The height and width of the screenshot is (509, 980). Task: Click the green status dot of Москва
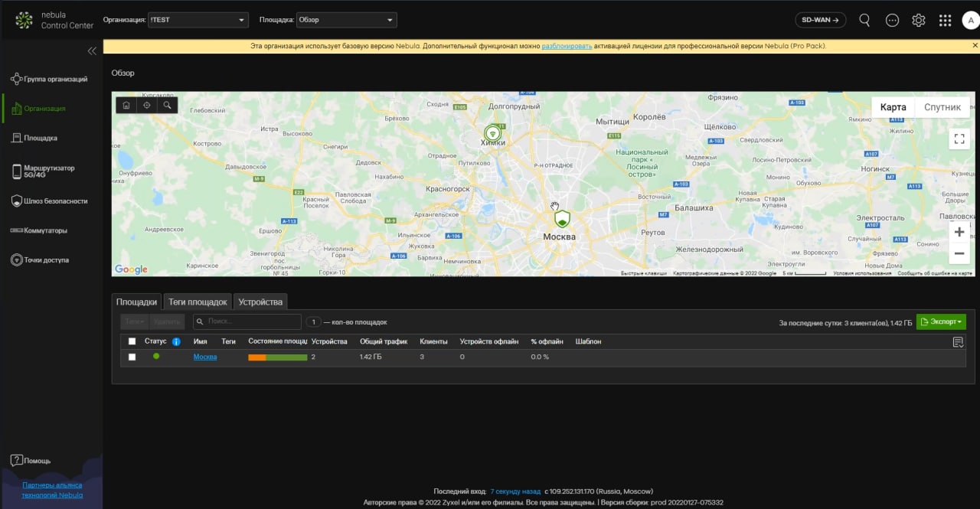coord(156,356)
